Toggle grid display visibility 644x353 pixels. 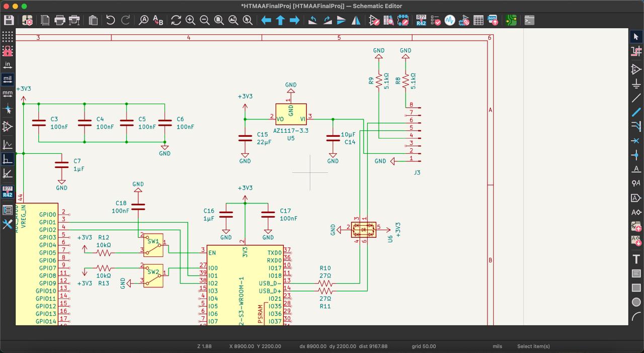coord(8,37)
